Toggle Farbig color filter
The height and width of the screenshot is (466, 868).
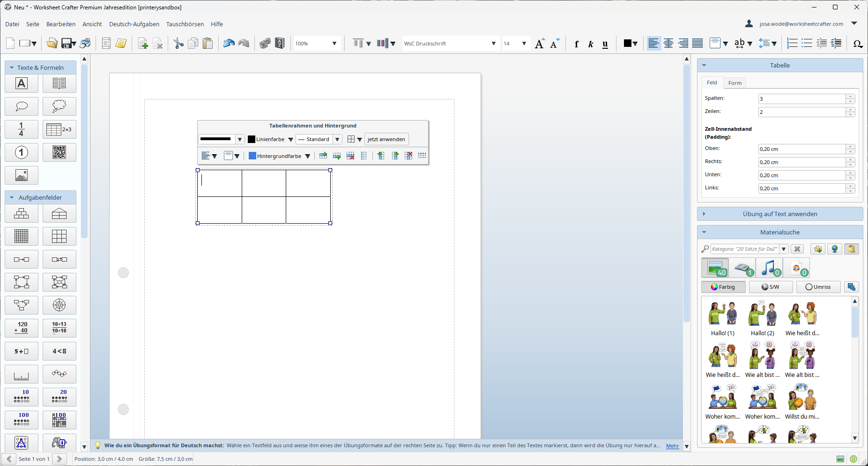(x=723, y=287)
